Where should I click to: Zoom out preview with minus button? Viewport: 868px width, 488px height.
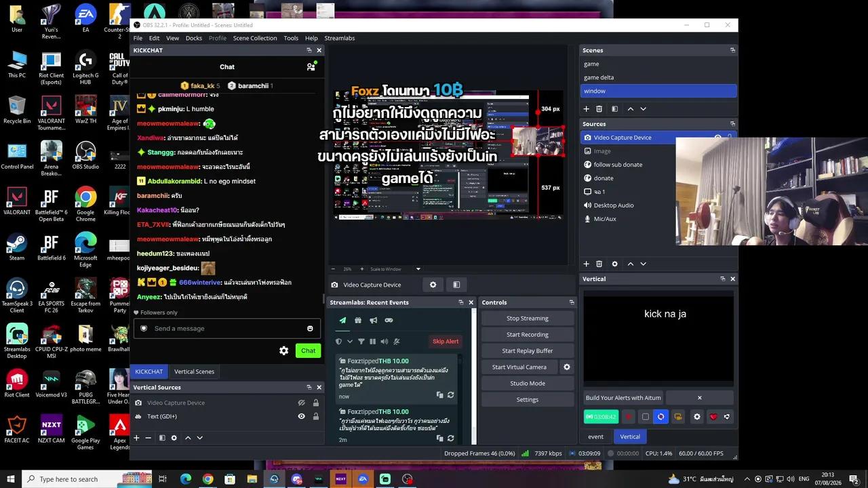tap(332, 269)
